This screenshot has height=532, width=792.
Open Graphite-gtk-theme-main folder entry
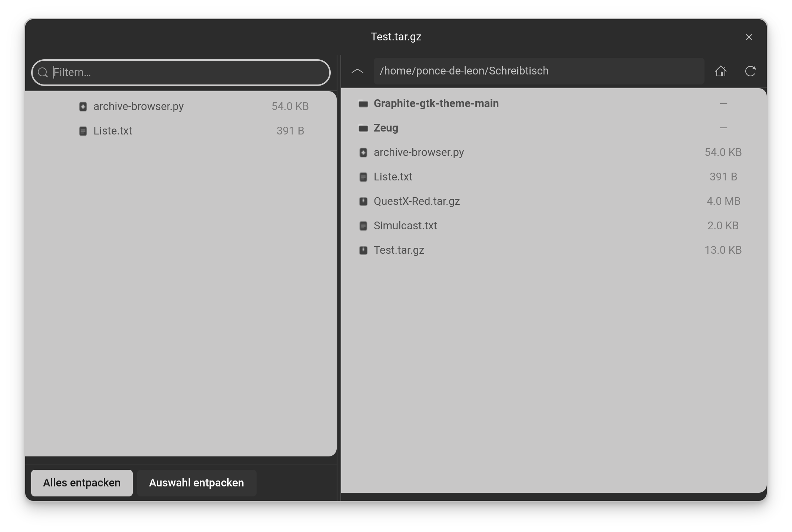pos(436,104)
